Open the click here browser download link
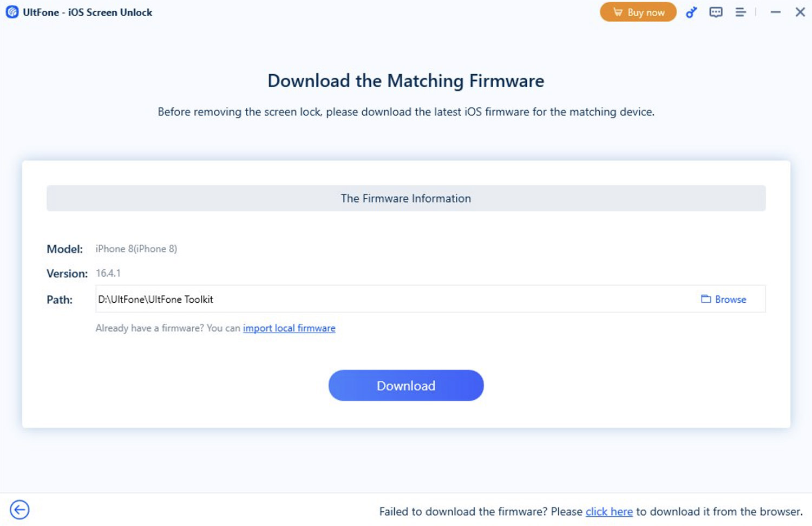 [x=609, y=511]
